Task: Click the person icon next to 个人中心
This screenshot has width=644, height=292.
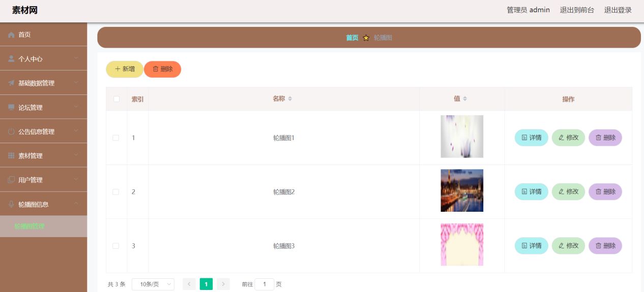Action: 11,59
